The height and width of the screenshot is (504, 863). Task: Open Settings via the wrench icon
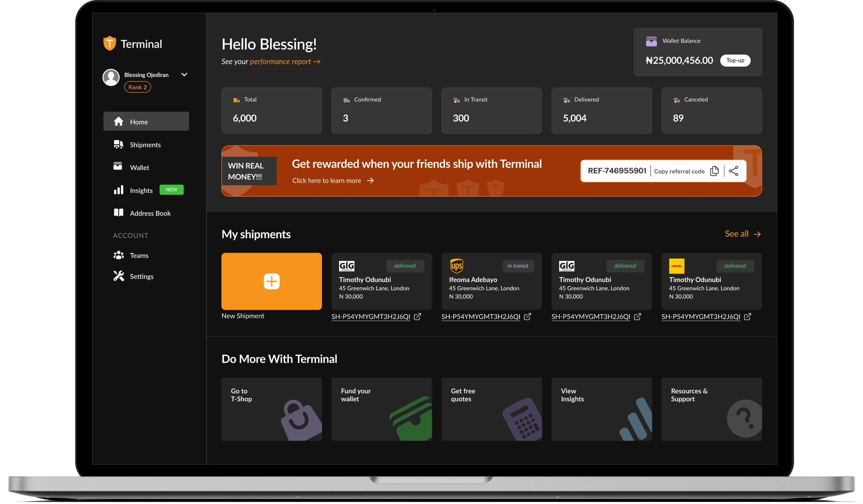pyautogui.click(x=118, y=276)
